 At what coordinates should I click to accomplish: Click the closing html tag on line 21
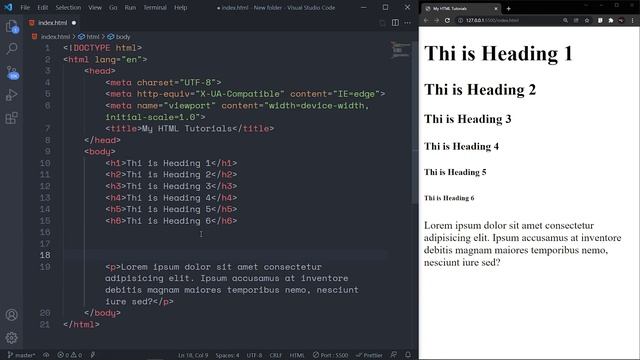[x=81, y=324]
